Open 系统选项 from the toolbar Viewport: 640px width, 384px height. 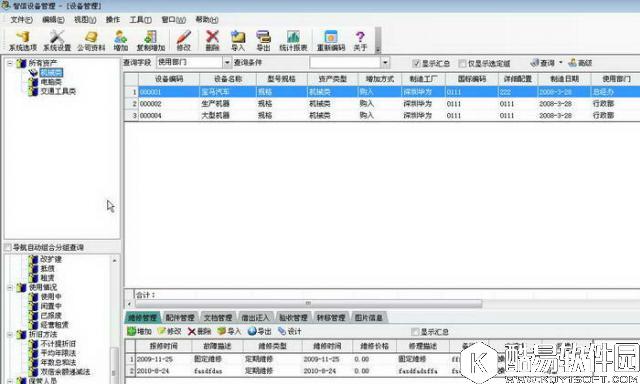tap(23, 41)
